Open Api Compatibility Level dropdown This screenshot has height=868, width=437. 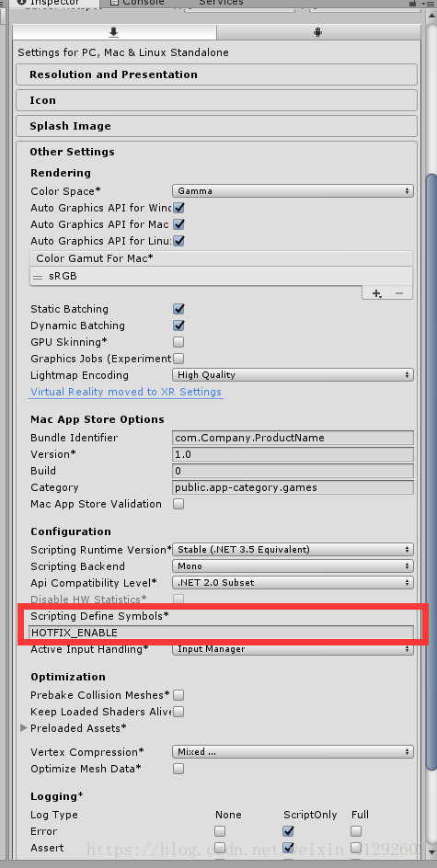point(293,583)
